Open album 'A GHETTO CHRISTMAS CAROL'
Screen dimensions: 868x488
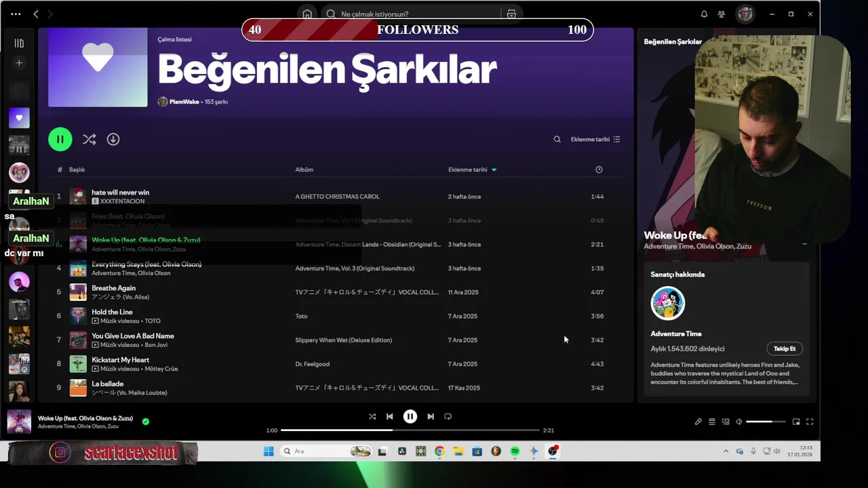point(337,197)
